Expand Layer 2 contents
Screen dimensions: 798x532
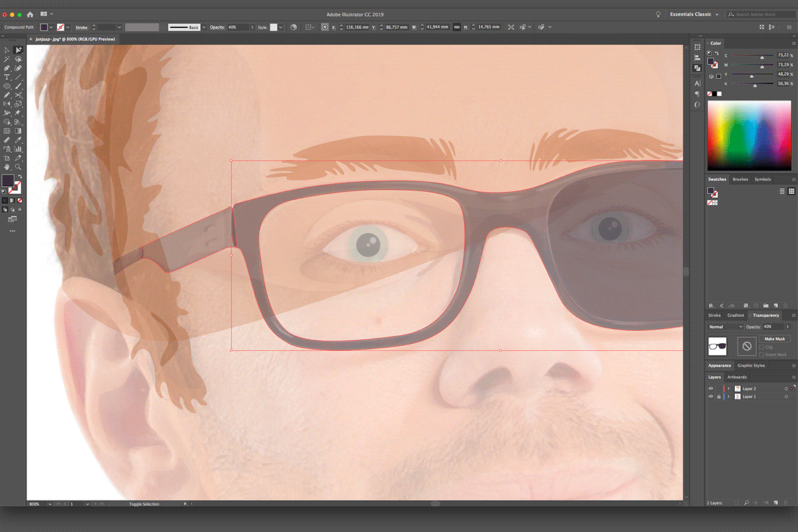point(728,388)
